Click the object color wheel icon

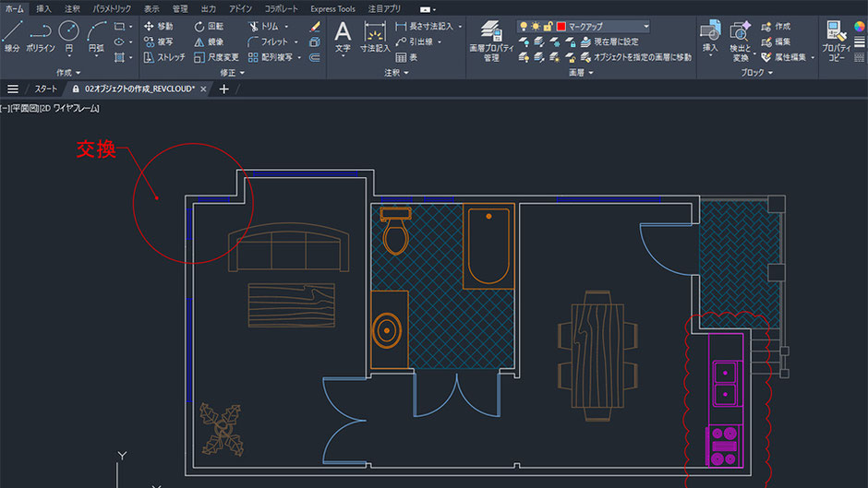tap(859, 27)
